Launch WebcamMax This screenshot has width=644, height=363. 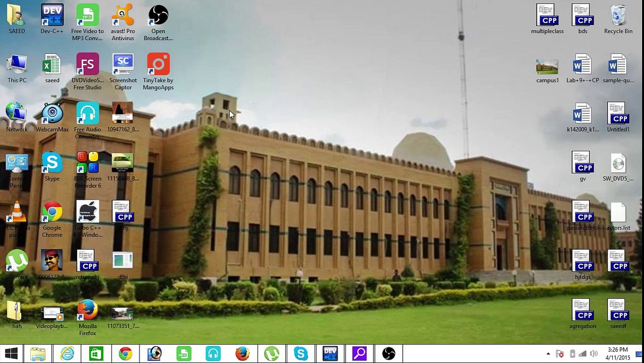52,117
